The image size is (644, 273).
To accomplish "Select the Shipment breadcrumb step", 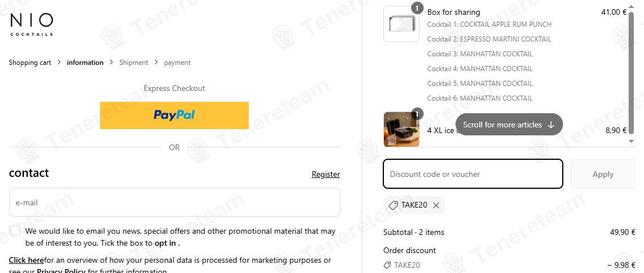I will tap(133, 63).
